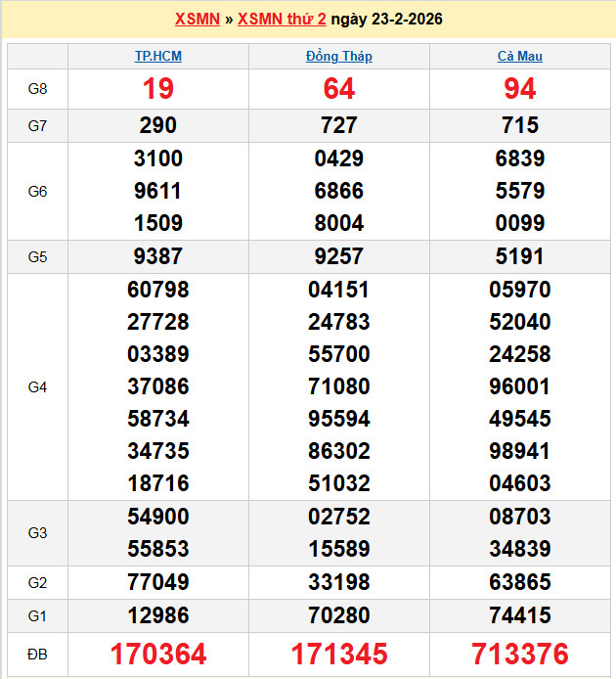Click G5 number 5191 for Cà Mau
The image size is (616, 679).
(520, 256)
